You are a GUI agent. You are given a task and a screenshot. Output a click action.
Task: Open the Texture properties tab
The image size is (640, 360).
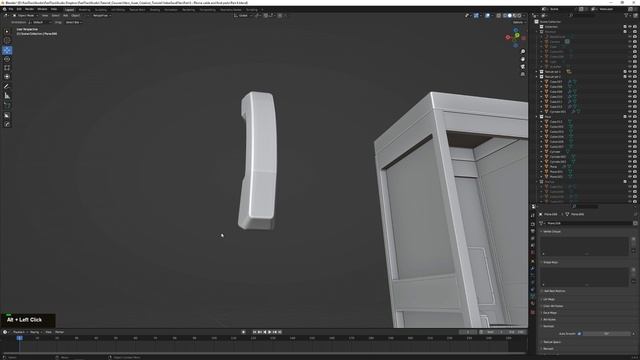point(533,312)
